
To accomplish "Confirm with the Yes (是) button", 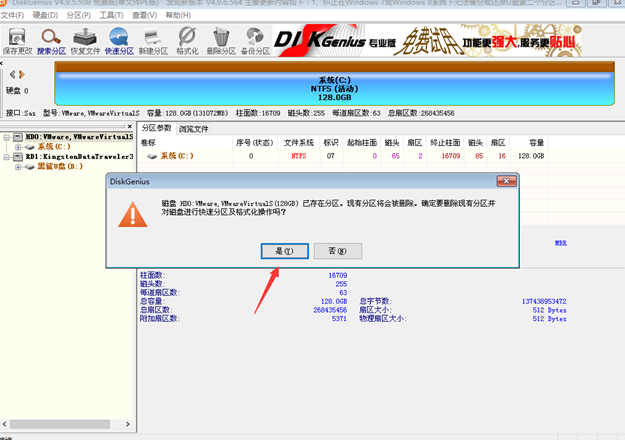I will point(285,251).
